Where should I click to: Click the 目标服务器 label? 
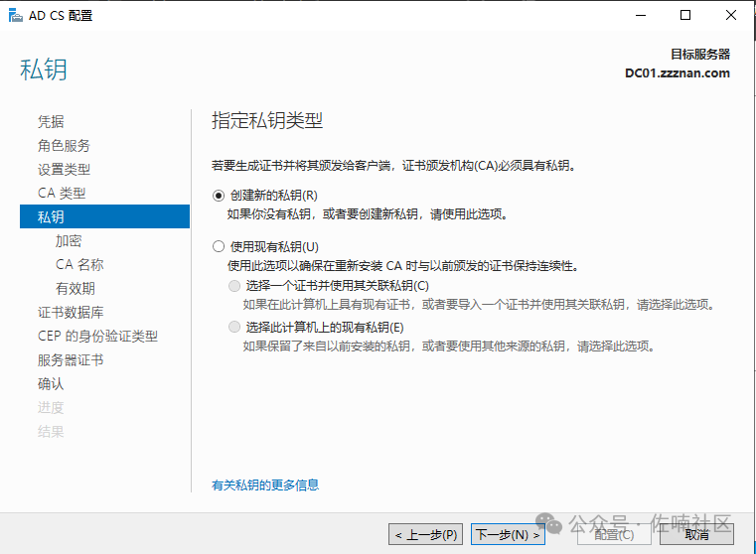tap(700, 54)
